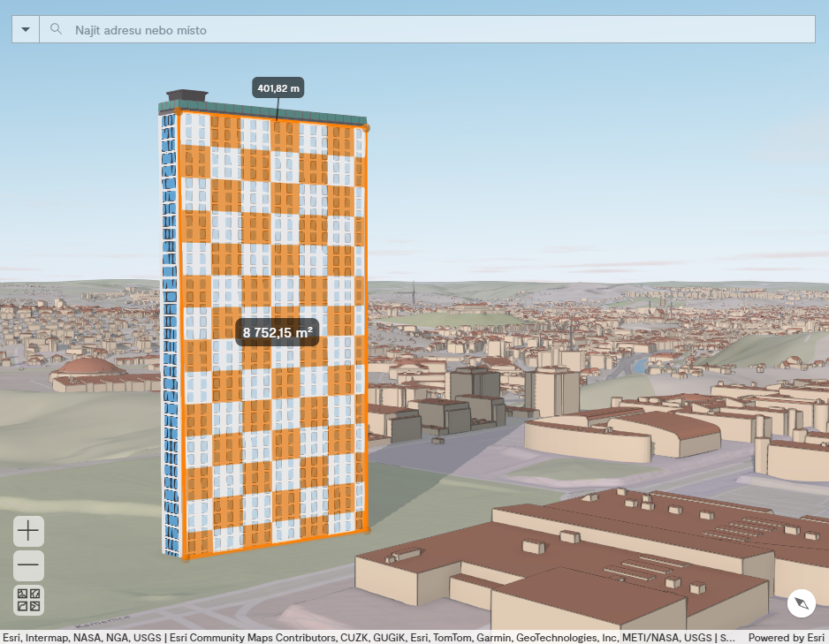Click the zoom in plus icon
Screen dimensions: 829x644
pyautogui.click(x=27, y=531)
